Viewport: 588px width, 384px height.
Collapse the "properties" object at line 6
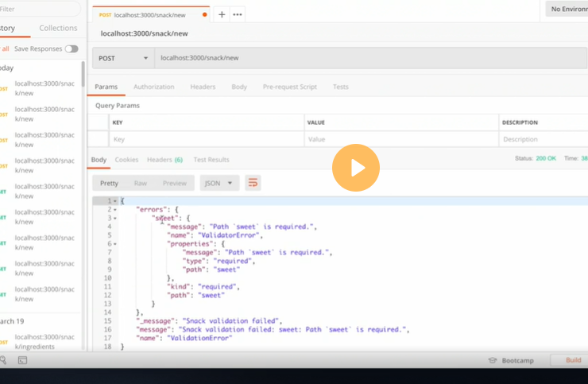coord(115,244)
